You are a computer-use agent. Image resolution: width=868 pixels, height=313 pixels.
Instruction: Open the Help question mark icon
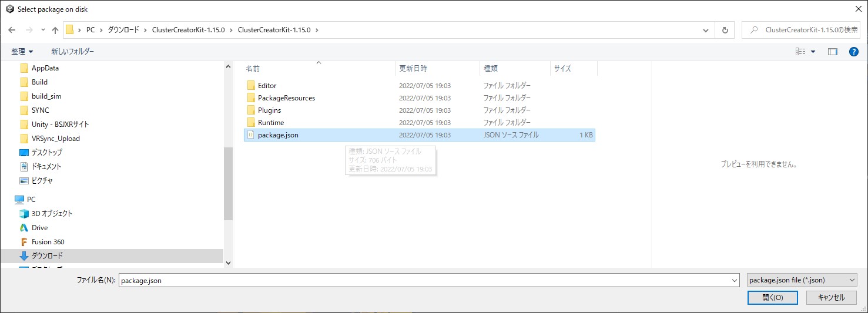pos(854,52)
